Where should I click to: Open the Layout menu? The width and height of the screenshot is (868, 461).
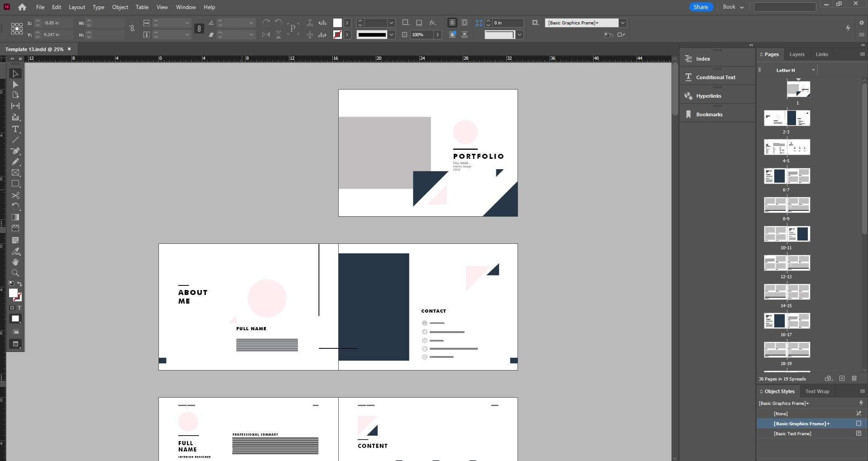tap(77, 7)
